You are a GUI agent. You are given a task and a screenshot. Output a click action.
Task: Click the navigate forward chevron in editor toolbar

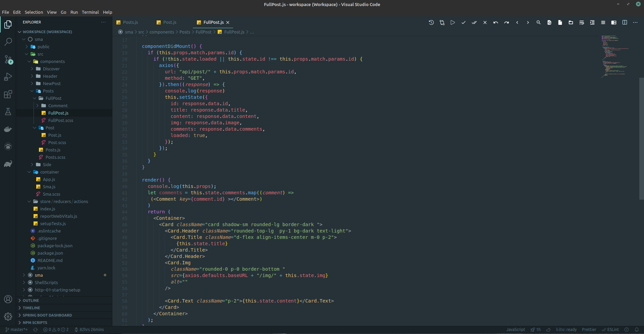[x=528, y=22]
